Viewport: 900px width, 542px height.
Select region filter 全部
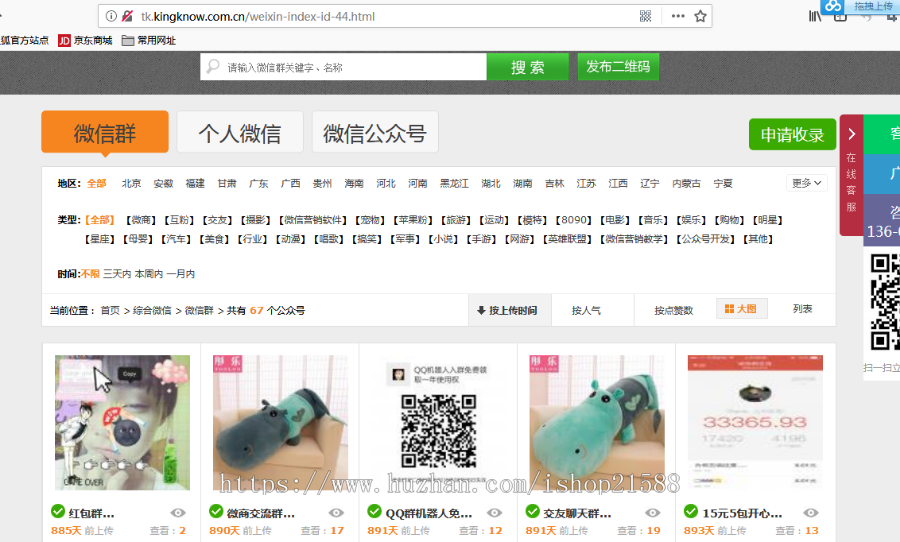coord(96,183)
